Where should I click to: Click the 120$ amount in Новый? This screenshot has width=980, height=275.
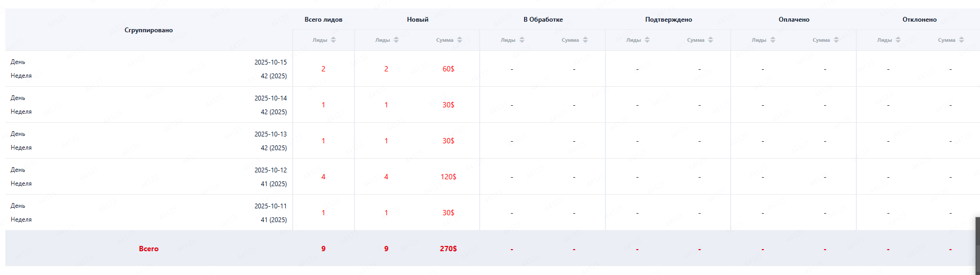point(448,177)
